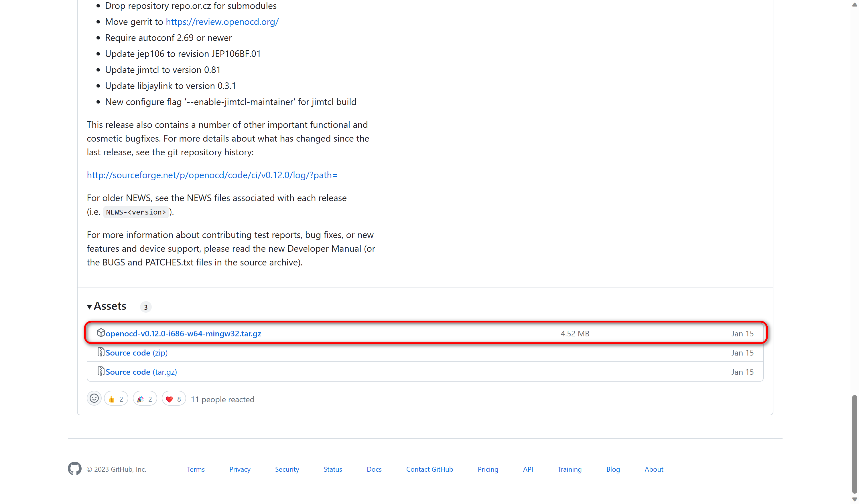Download openocd-v0.12.0-i686-w64-mingw32.tar.gz

point(183,334)
